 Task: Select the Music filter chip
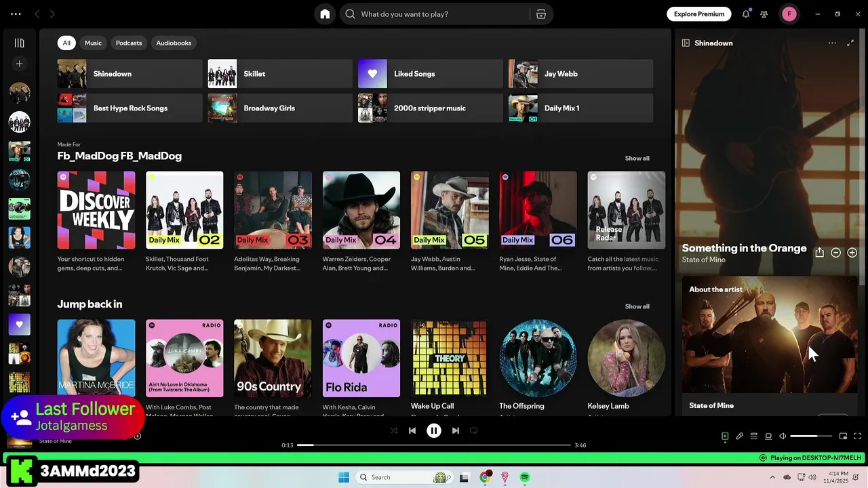click(x=93, y=43)
